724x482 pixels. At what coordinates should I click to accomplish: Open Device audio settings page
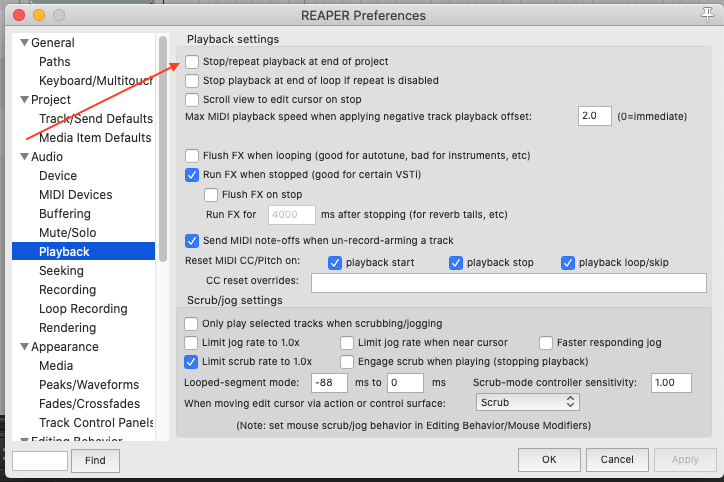tap(58, 175)
